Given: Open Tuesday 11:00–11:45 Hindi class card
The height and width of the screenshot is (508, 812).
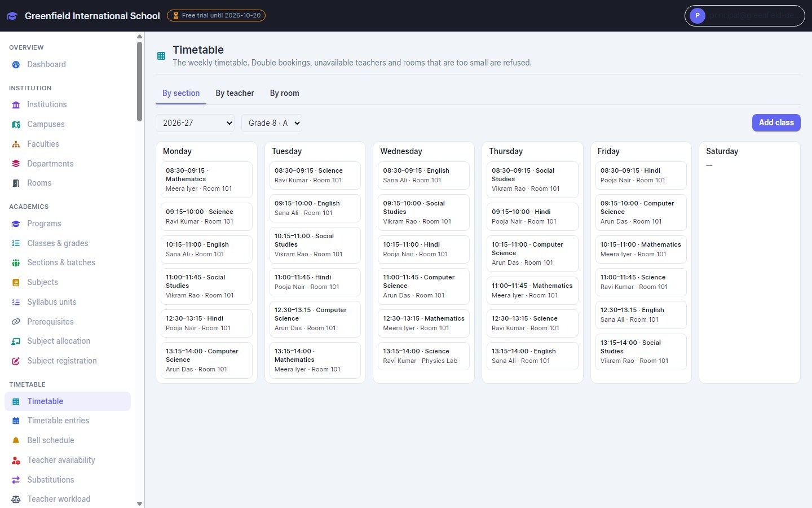Looking at the screenshot, I should (315, 282).
